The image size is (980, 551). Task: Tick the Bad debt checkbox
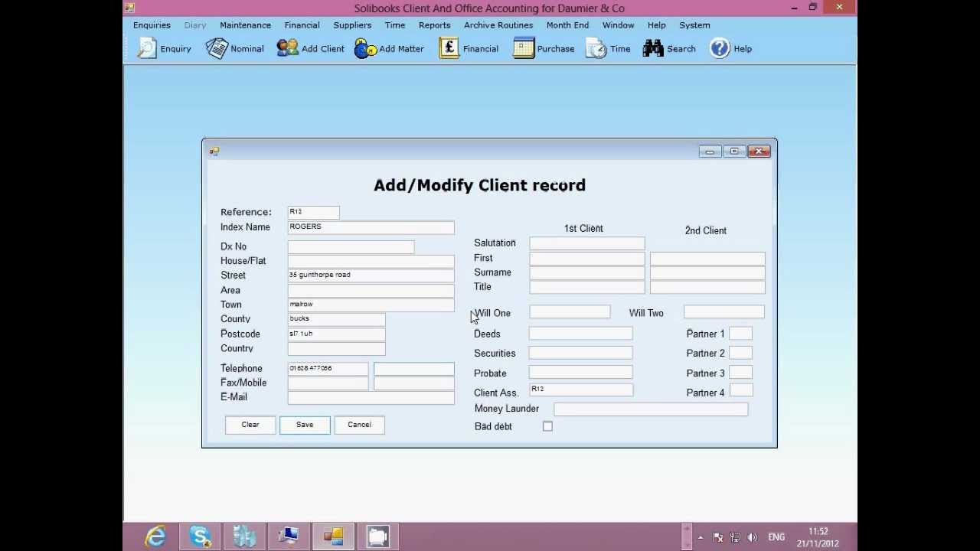click(547, 426)
